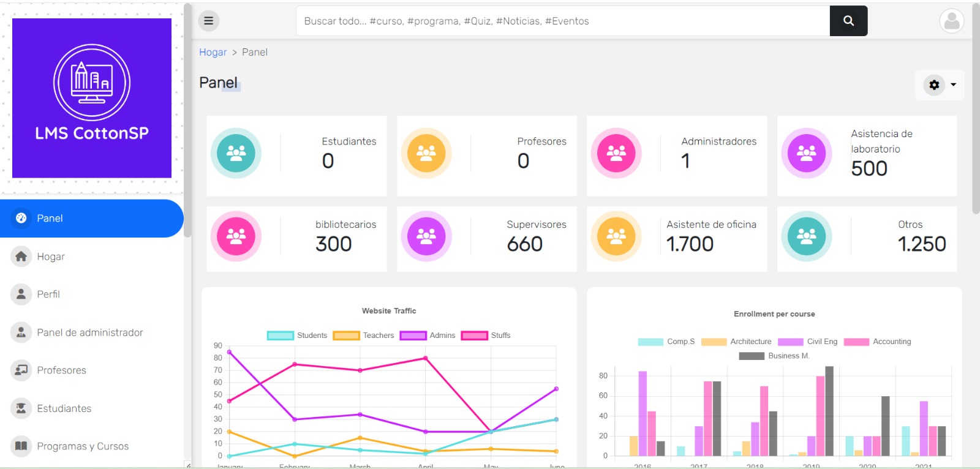Open Panel de administrador menu item
Screen dimensions: 980x469
(x=92, y=332)
